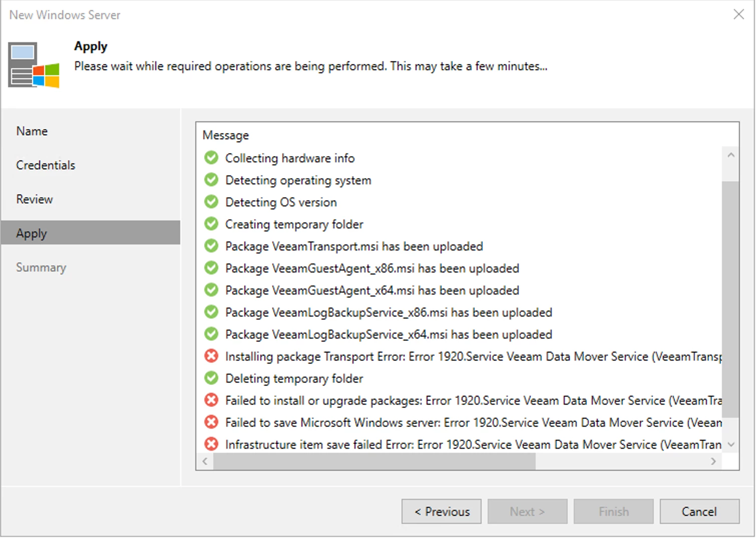Click the error icon for Failed to save Microsoft Windows server
This screenshot has height=538, width=756.
click(211, 422)
